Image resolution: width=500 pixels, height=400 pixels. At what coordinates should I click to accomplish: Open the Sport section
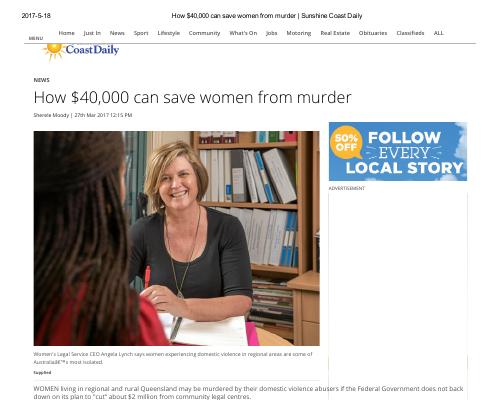tap(141, 33)
